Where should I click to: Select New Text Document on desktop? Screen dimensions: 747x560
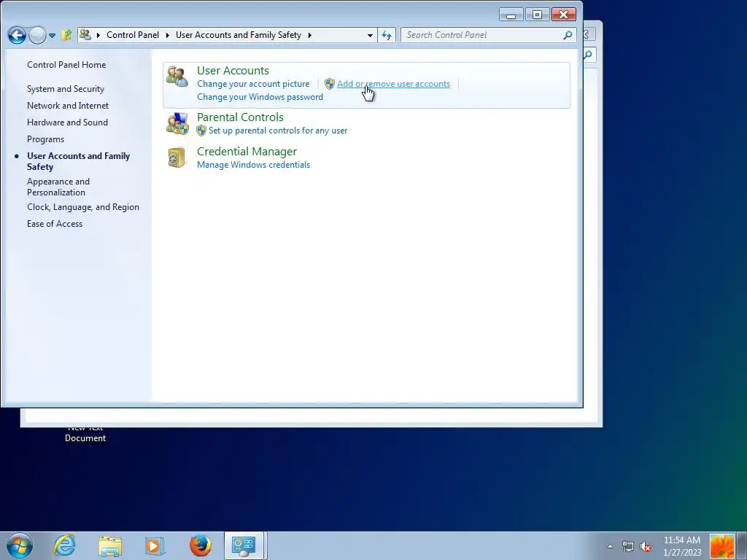click(85, 433)
